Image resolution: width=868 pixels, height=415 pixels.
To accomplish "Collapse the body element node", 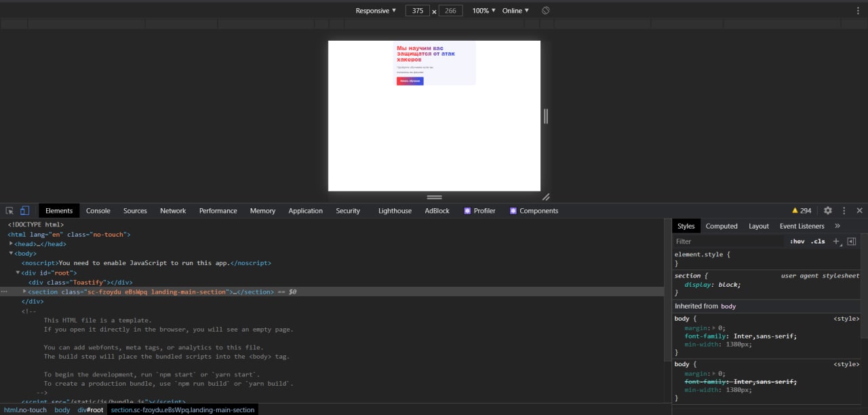I will click(11, 254).
